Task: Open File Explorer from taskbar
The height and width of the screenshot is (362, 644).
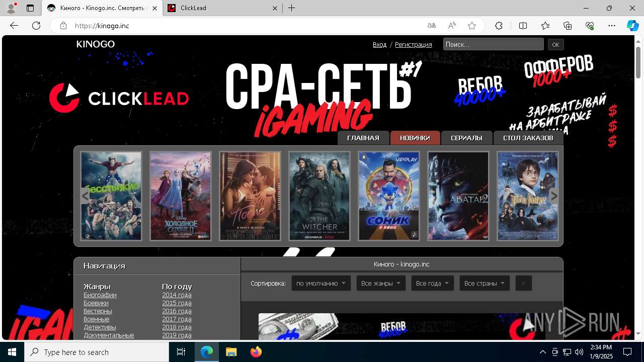Action: pyautogui.click(x=231, y=352)
